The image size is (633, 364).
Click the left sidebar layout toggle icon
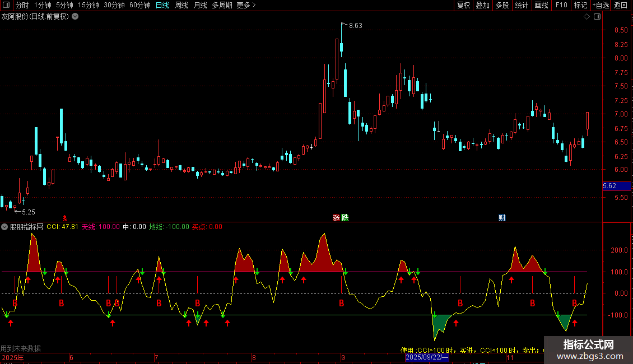point(6,5)
